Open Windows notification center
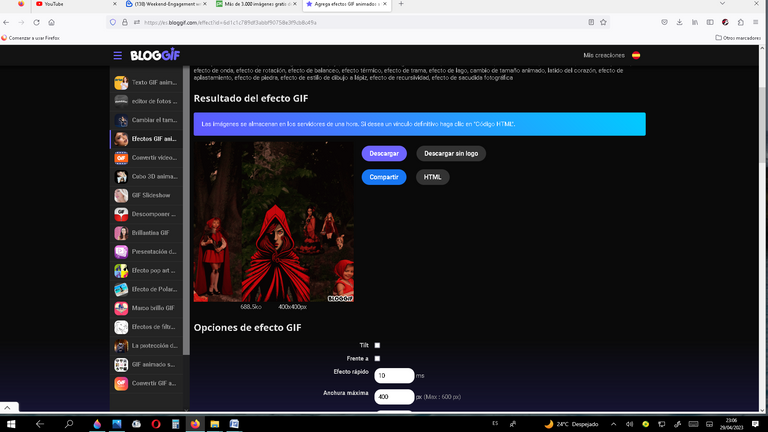Viewport: 768px width, 432px height. (755, 424)
